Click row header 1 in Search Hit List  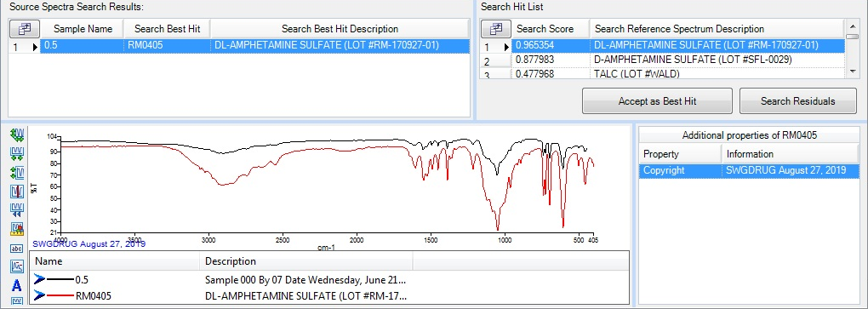coord(496,47)
